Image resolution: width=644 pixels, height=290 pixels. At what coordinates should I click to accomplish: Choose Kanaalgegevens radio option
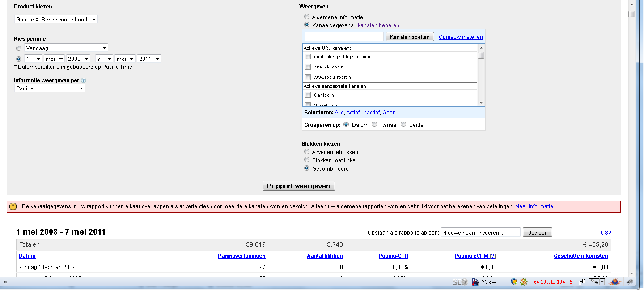307,25
